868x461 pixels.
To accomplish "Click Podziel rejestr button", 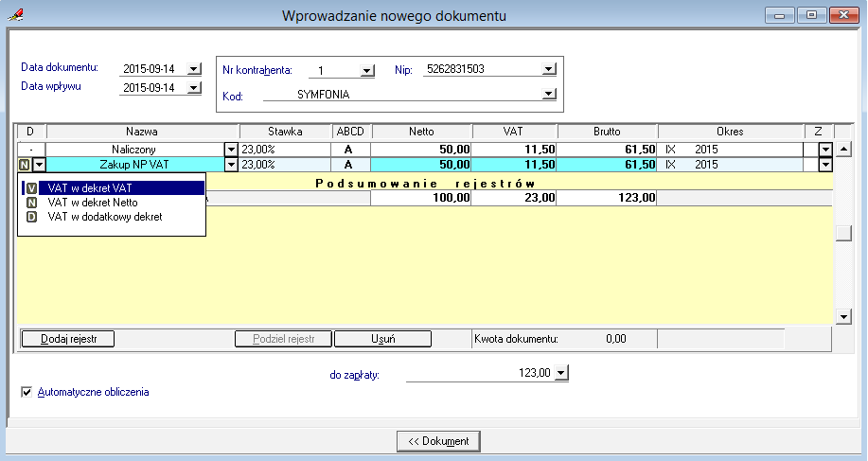I will tap(283, 339).
